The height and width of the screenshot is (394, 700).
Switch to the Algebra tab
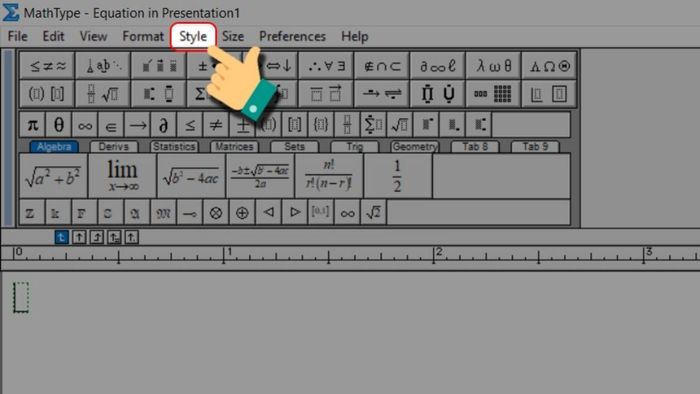tap(54, 146)
